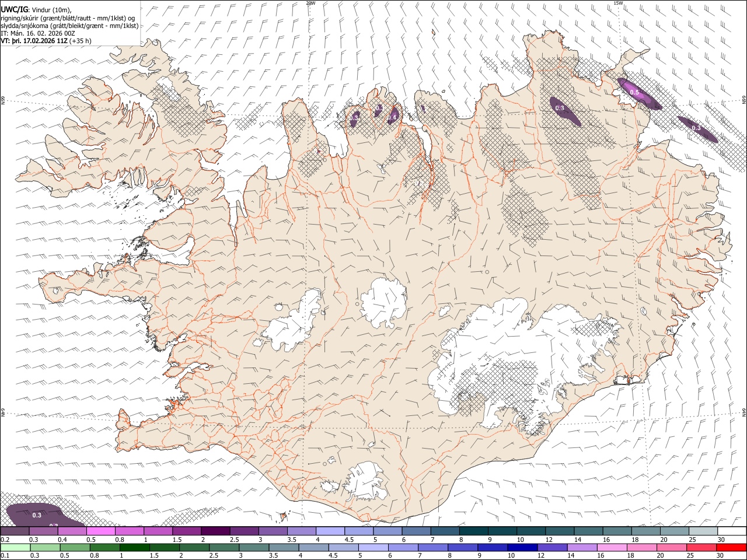747x560 pixels.
Task: Click the 30 label on the lower legend scale
Action: click(721, 555)
